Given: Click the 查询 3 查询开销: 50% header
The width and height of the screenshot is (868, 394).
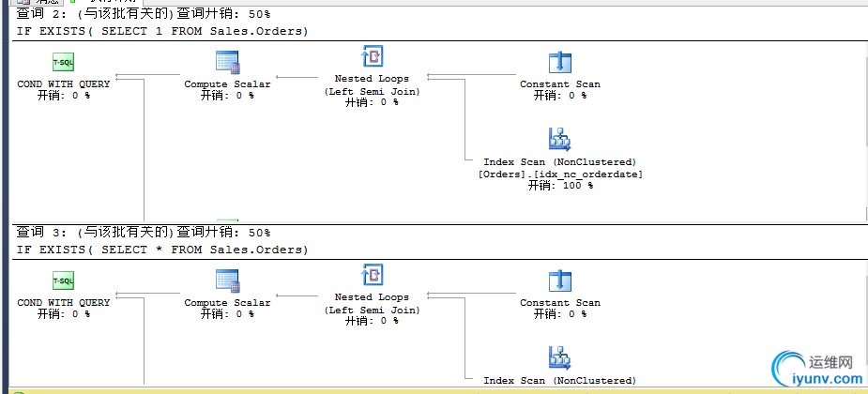Looking at the screenshot, I should pyautogui.click(x=144, y=233).
